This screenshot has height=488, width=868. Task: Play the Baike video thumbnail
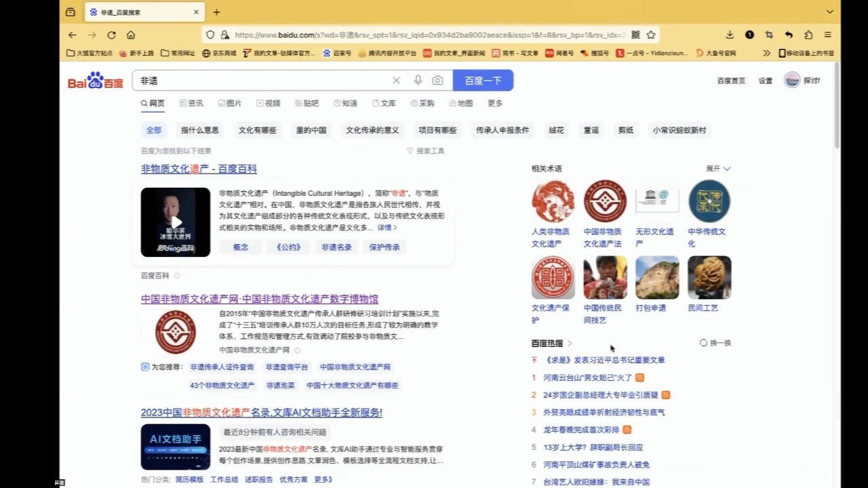click(176, 222)
